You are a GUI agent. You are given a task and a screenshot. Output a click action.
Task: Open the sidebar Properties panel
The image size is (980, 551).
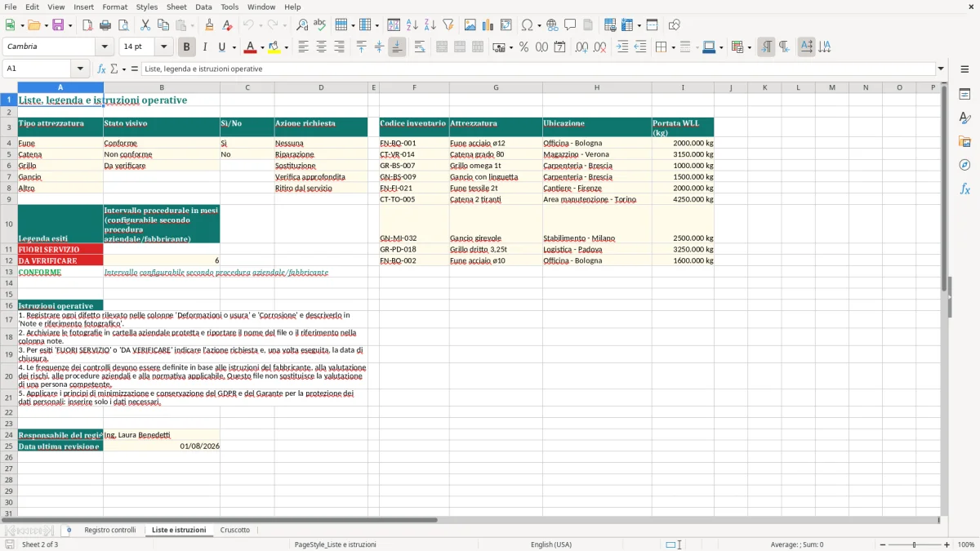(x=964, y=94)
